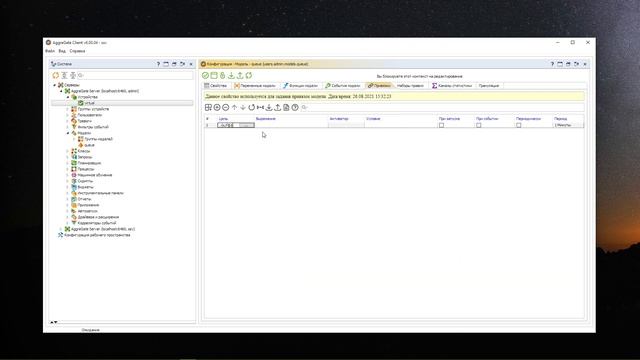Switch to the "Наборы правил" tab
The width and height of the screenshot is (640, 360).
[410, 86]
